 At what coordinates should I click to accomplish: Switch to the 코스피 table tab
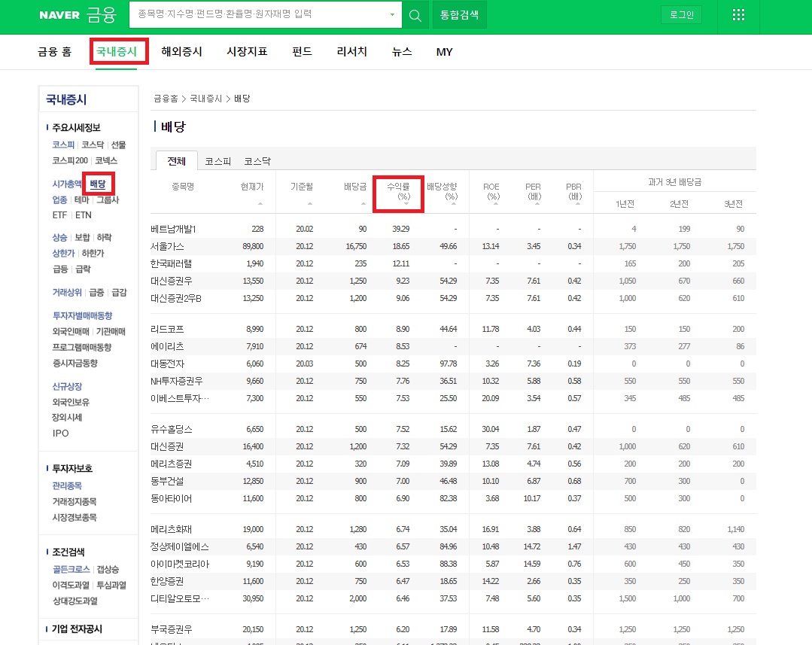pyautogui.click(x=217, y=161)
